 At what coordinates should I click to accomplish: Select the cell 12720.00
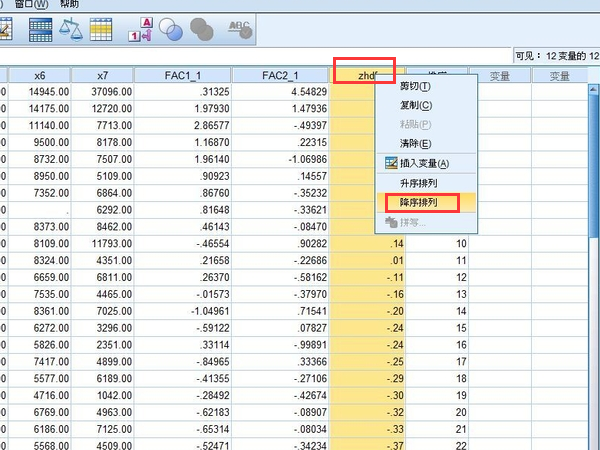pyautogui.click(x=103, y=109)
